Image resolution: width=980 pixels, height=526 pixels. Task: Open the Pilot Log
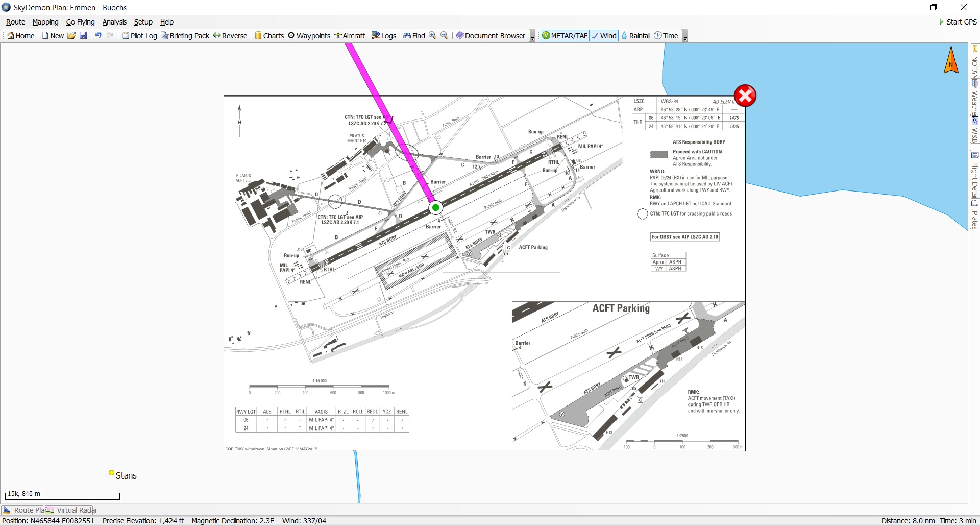pos(139,36)
